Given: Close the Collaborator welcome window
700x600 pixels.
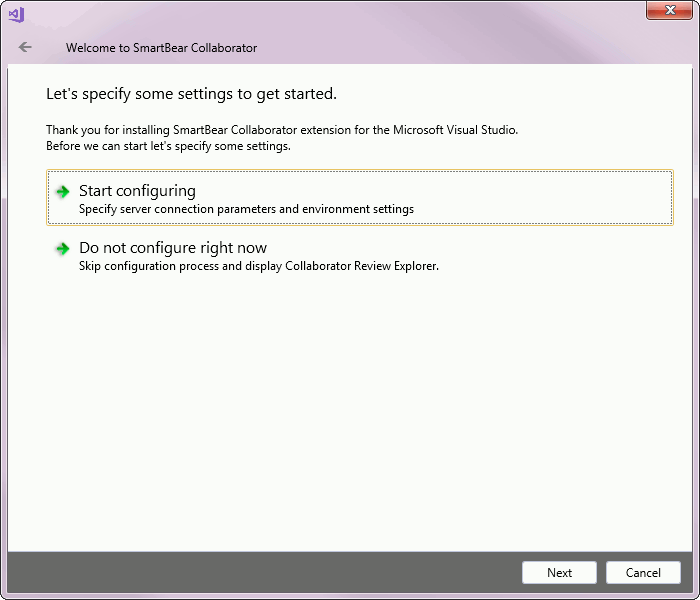Looking at the screenshot, I should 669,10.
